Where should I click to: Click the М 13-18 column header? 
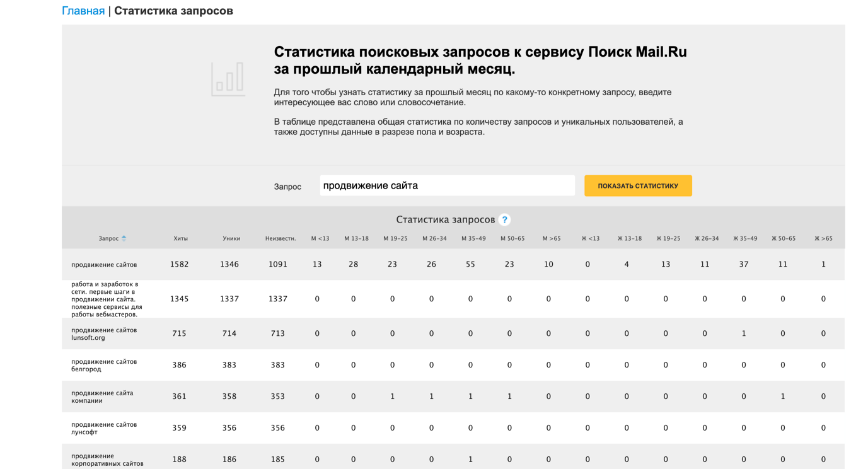[356, 238]
